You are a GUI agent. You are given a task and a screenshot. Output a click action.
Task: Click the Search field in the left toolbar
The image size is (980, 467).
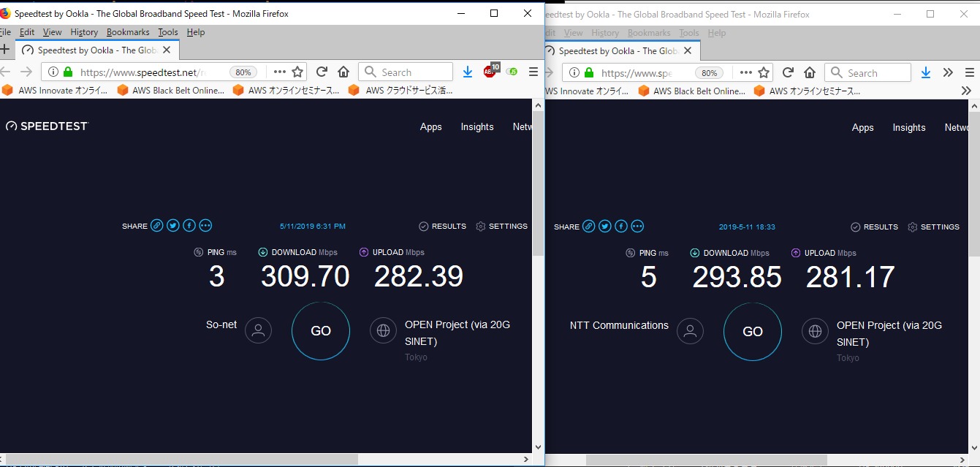406,72
